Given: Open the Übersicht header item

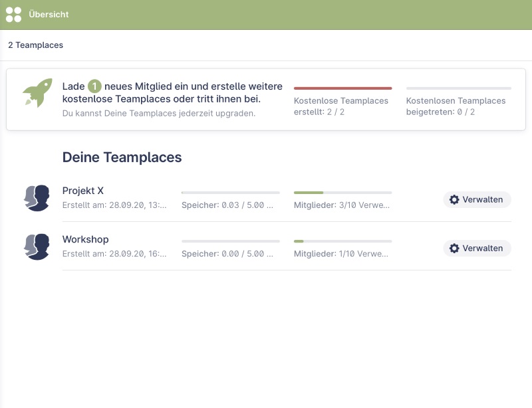Looking at the screenshot, I should [49, 15].
